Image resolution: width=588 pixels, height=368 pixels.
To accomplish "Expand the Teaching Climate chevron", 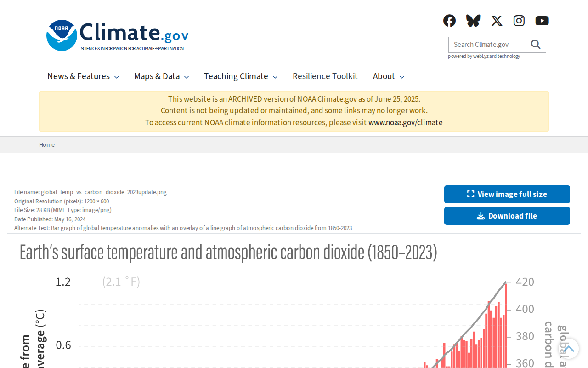I will coord(275,77).
